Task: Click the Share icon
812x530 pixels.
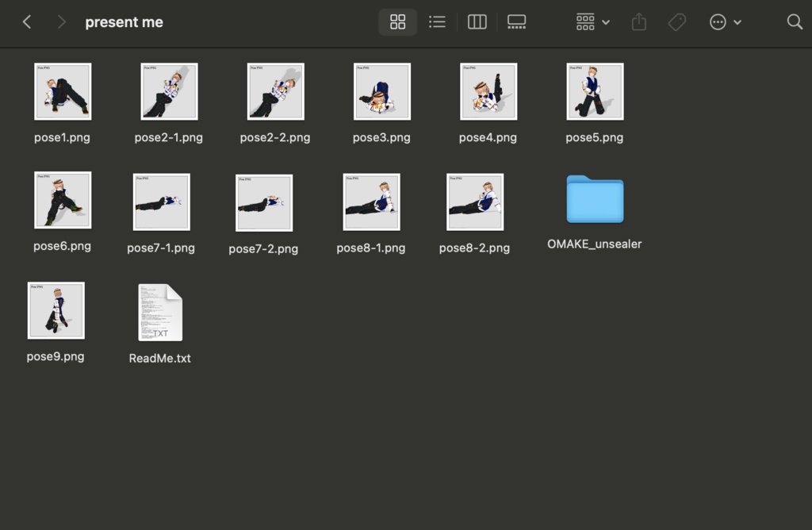Action: [639, 21]
